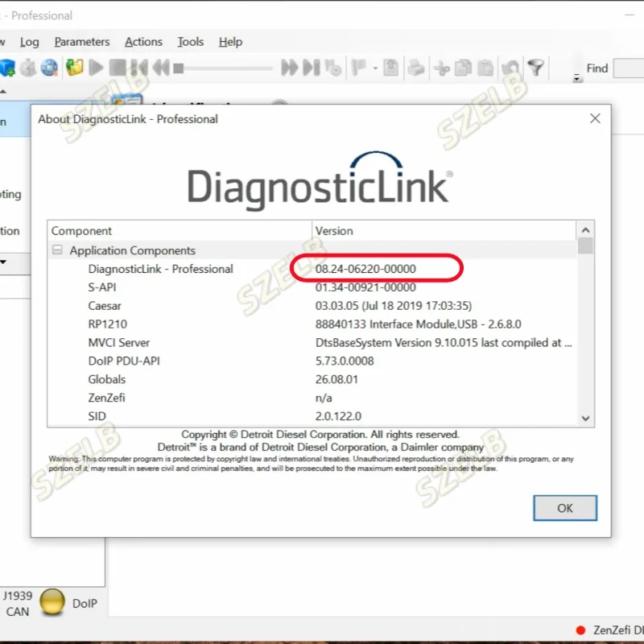Click the Version column header
The width and height of the screenshot is (644, 644).
click(444, 231)
